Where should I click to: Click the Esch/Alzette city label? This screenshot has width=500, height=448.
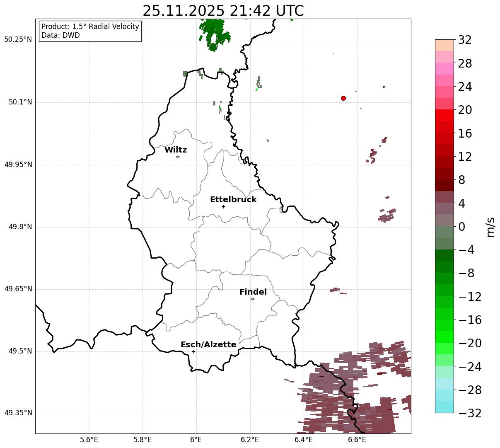(x=208, y=345)
